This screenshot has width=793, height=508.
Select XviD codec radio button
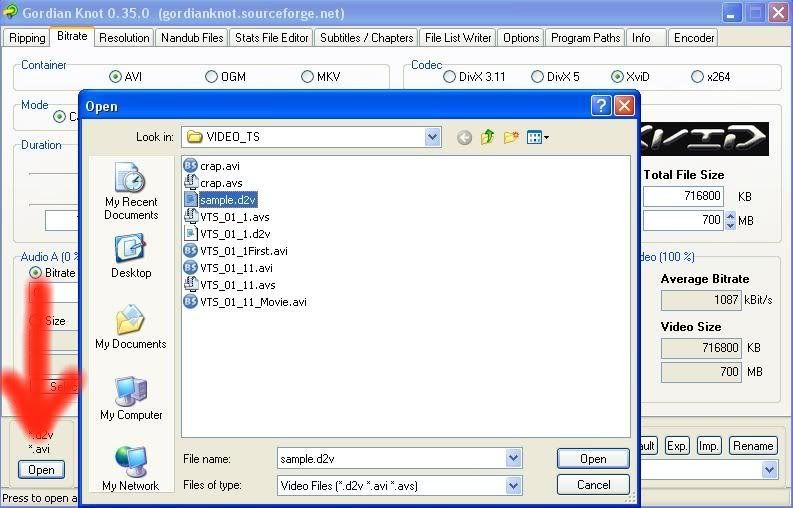[617, 76]
